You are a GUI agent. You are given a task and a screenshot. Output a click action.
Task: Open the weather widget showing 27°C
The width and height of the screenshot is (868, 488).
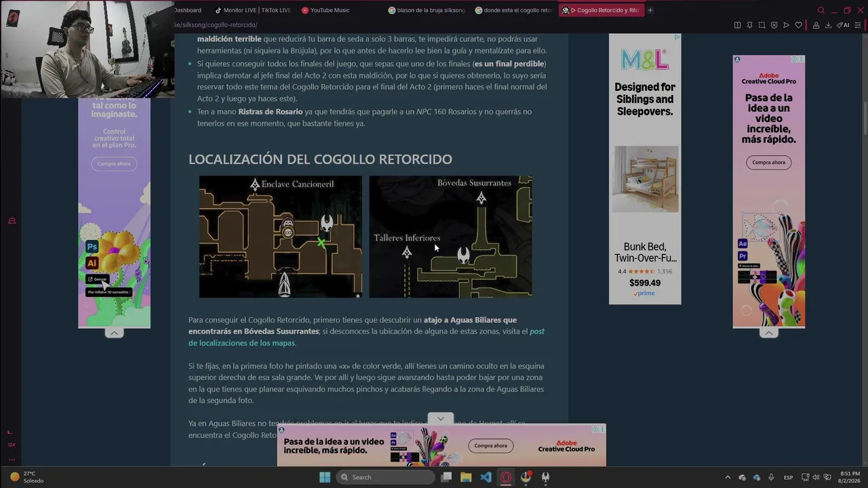tap(26, 477)
